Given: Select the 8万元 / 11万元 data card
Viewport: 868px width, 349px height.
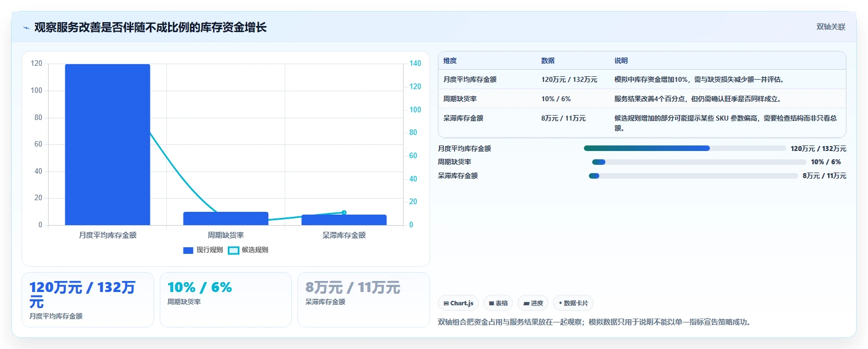Looking at the screenshot, I should click(x=364, y=300).
